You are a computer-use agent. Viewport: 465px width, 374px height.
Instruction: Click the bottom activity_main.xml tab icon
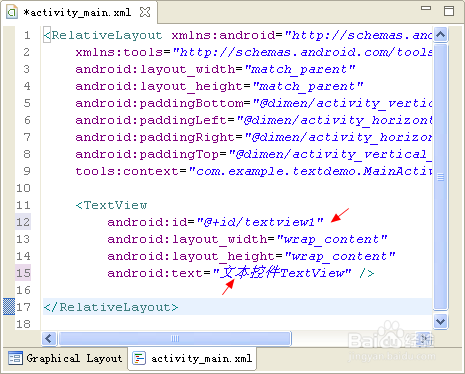[x=139, y=358]
